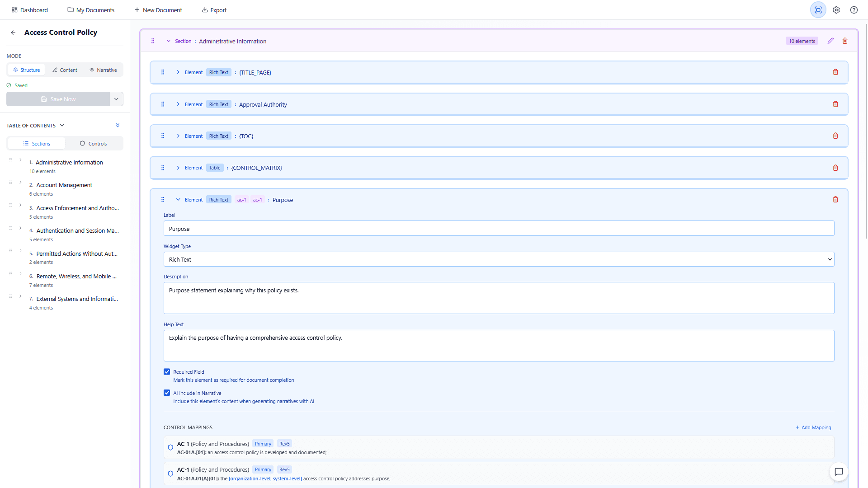Open the settings gear icon
Screen dimensions: 868x488
click(x=836, y=9)
